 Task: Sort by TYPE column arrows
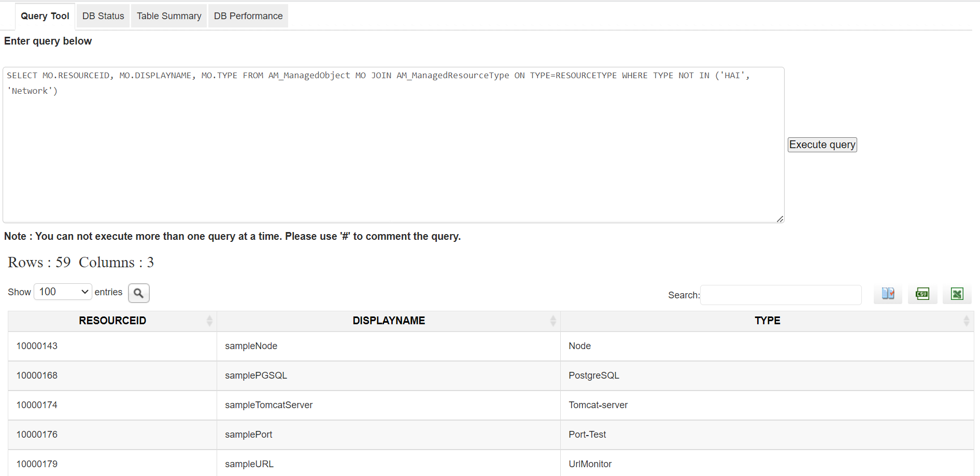(x=966, y=321)
